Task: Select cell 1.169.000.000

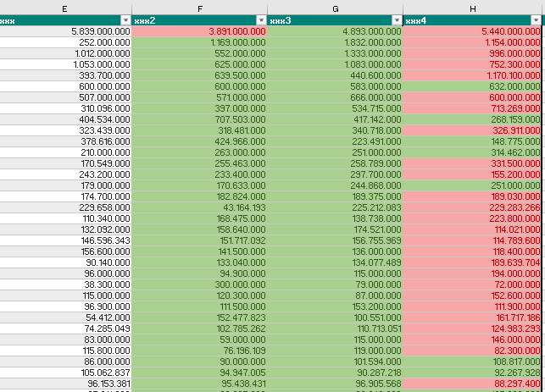Action: 199,42
